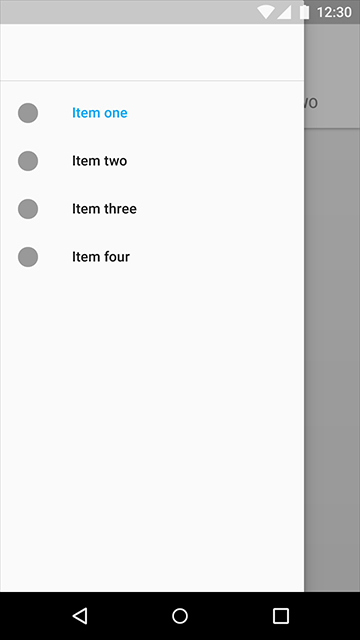Image resolution: width=360 pixels, height=640 pixels.
Task: Select Item four in the navigation drawer
Action: [152, 257]
